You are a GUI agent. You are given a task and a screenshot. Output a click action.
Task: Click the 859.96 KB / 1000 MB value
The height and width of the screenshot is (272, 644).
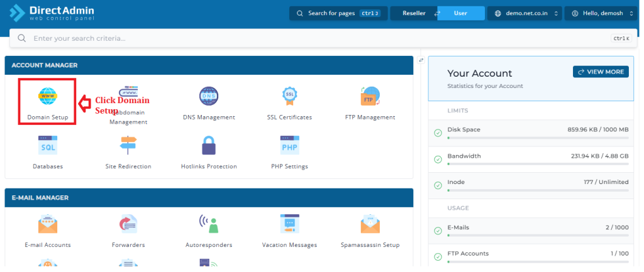598,129
